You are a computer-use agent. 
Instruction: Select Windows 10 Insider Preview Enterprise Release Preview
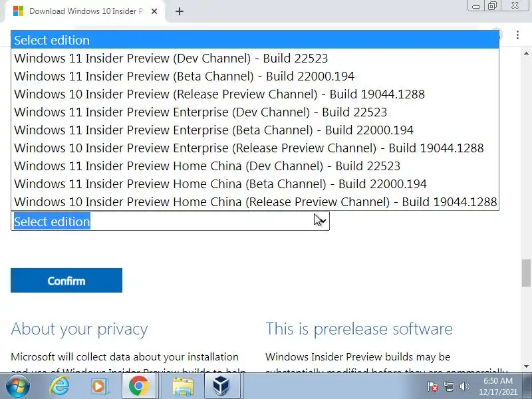coord(255,148)
